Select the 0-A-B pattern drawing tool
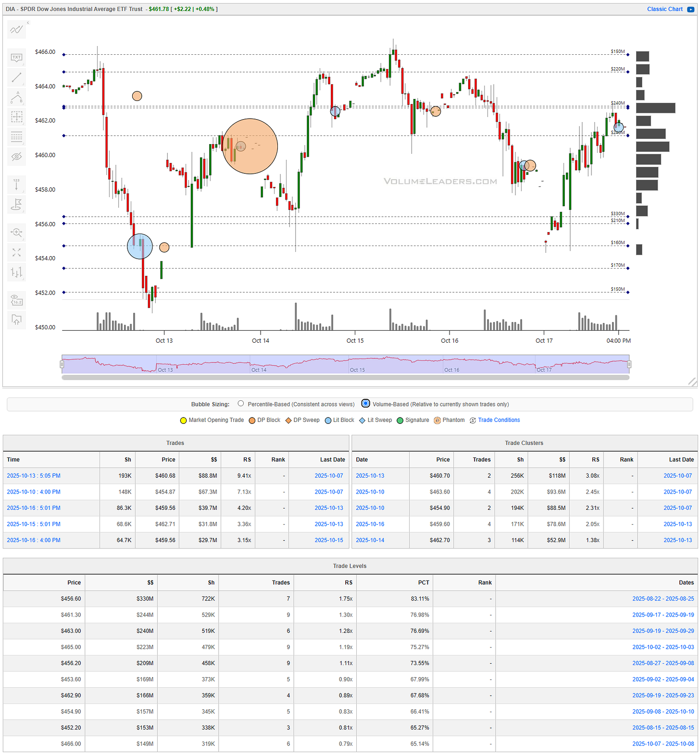This screenshot has width=700, height=754. point(16,97)
